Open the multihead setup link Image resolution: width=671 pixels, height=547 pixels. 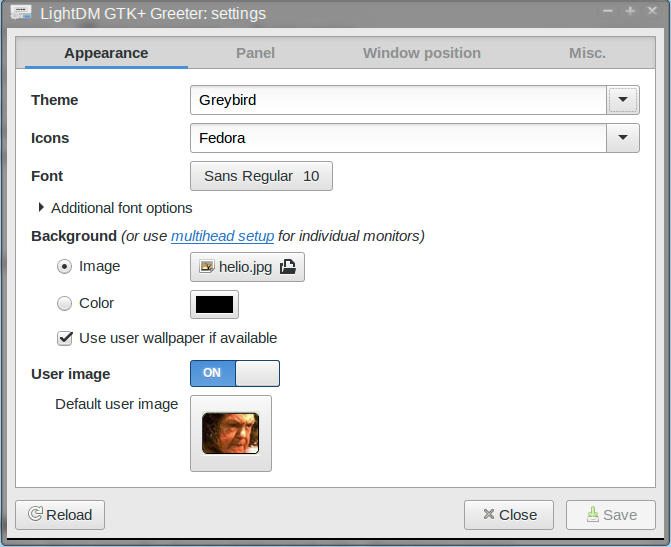pos(222,236)
